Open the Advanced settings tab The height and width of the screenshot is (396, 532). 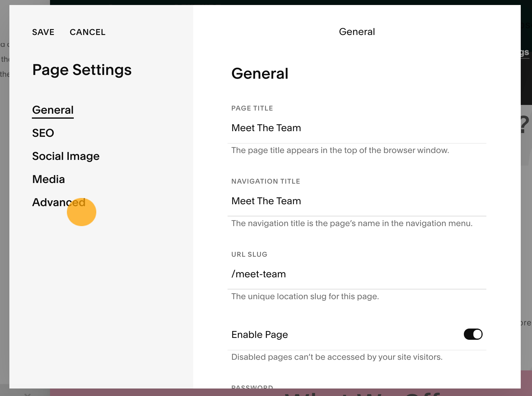tap(59, 202)
